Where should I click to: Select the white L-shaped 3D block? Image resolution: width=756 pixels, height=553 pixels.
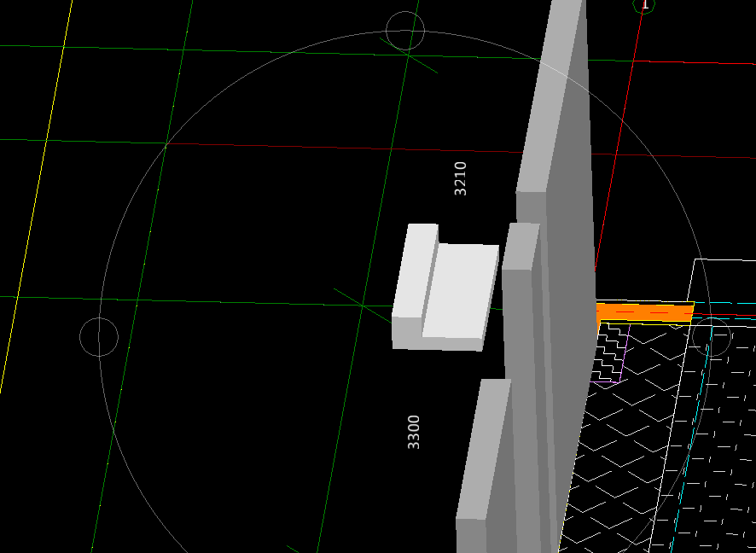point(445,288)
